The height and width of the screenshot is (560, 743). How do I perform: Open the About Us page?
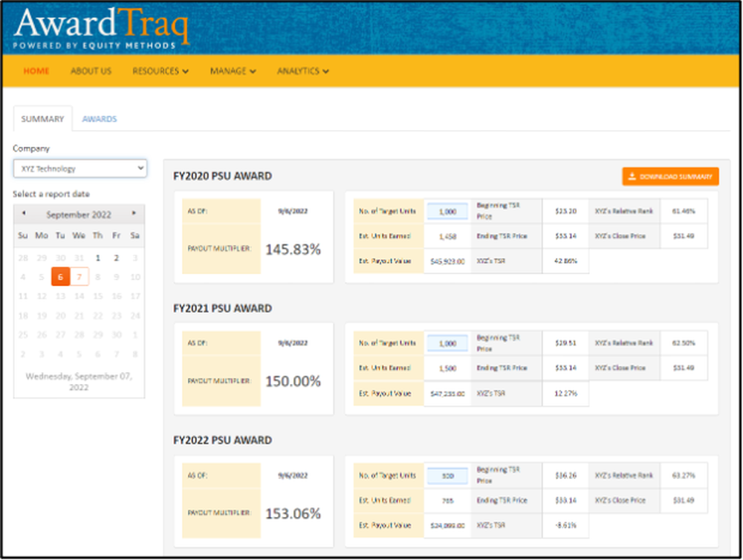(x=91, y=71)
